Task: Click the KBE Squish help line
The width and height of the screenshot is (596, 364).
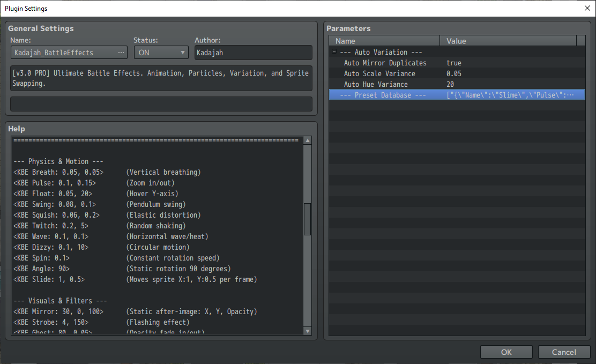Action: 107,214
